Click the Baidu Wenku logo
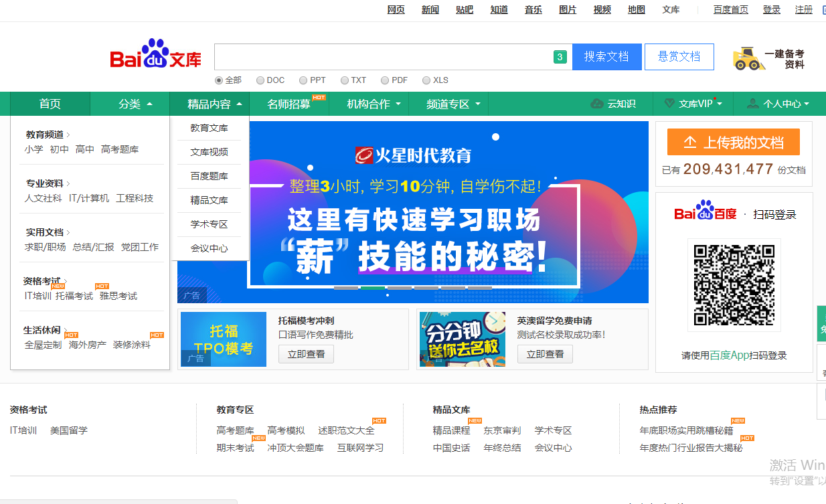The width and height of the screenshot is (826, 504). click(156, 54)
